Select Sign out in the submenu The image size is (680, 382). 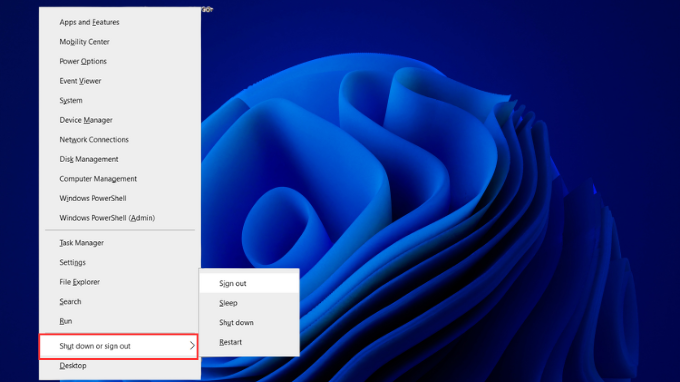[x=249, y=283]
